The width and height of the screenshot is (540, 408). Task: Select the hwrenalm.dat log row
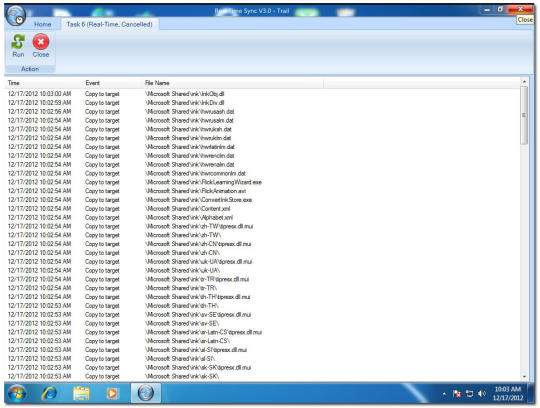pyautogui.click(x=263, y=165)
